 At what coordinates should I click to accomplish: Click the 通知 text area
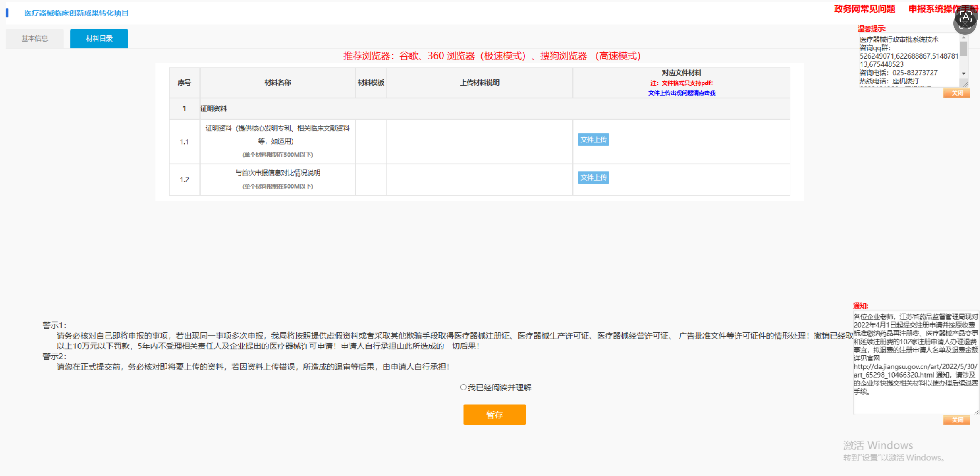pyautogui.click(x=916, y=362)
